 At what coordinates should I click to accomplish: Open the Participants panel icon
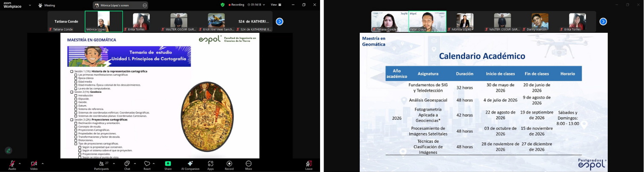coord(101,163)
